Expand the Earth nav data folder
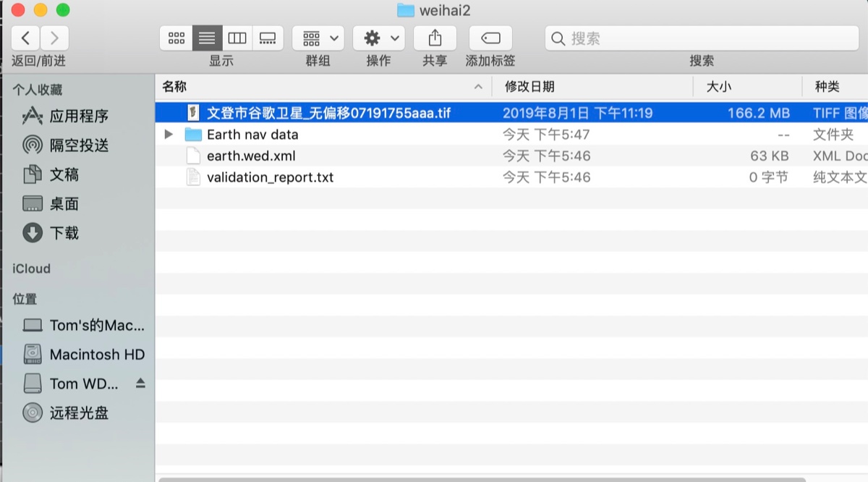868x482 pixels. (x=169, y=135)
